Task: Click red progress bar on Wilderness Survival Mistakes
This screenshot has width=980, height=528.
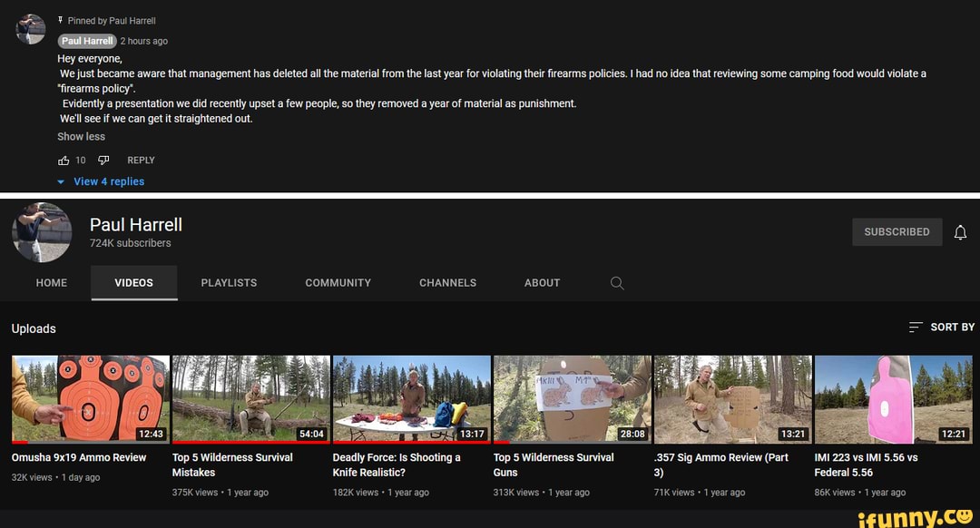Action: [250, 443]
